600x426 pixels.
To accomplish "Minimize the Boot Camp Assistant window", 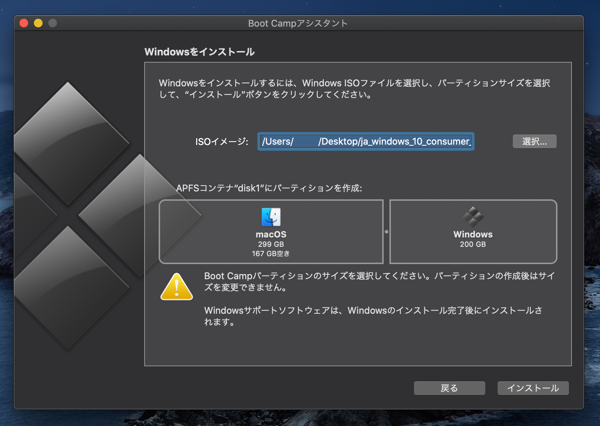I will pyautogui.click(x=38, y=23).
